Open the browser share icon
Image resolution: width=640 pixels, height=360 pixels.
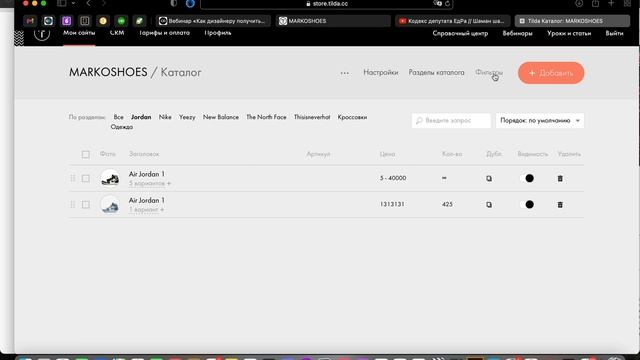[x=595, y=3]
